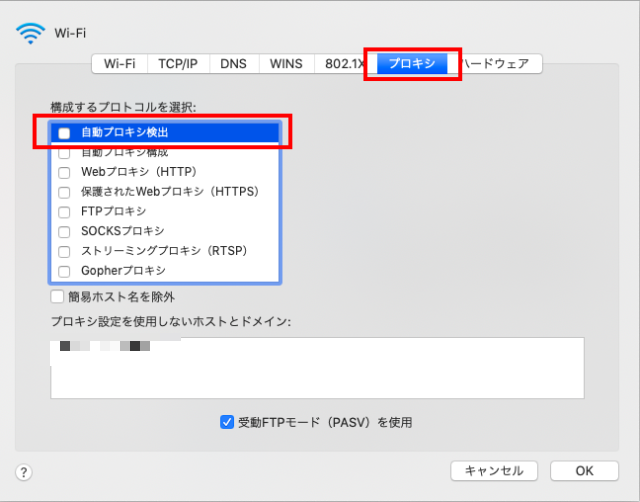The image size is (640, 502).
Task: Open the 802.1X tab
Action: coord(342,63)
